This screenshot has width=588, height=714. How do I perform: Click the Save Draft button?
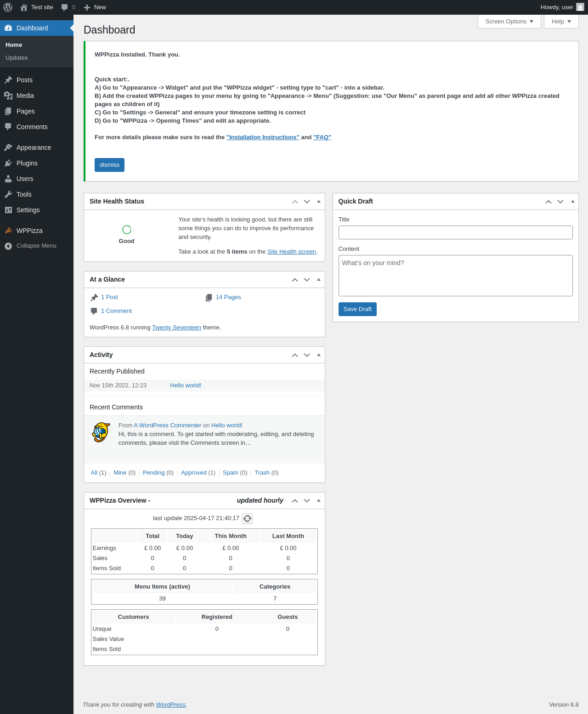357,309
